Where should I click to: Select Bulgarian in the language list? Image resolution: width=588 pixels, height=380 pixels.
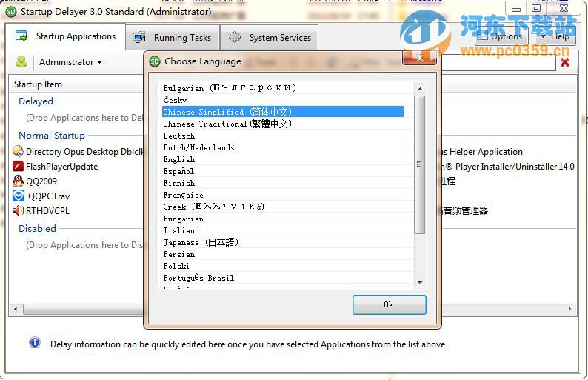283,88
